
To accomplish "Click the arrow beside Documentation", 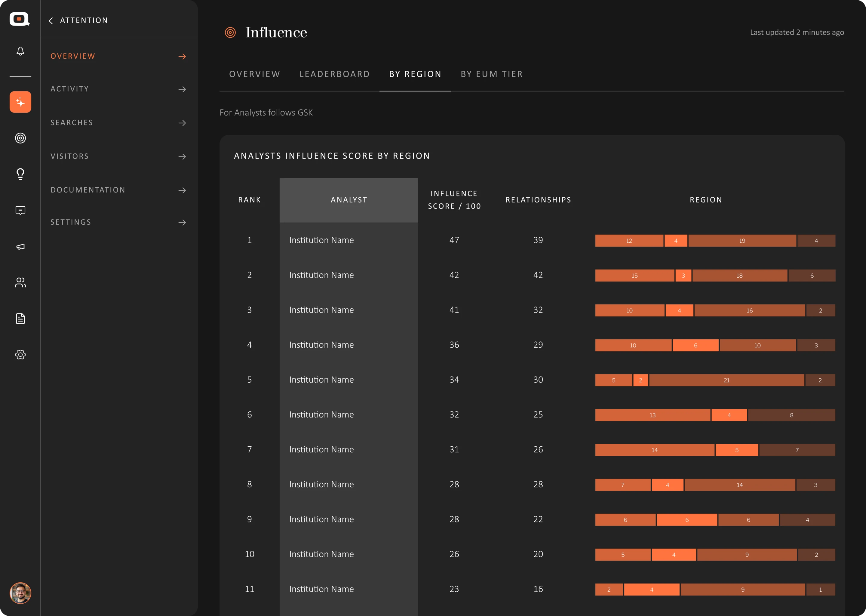I will pos(183,190).
